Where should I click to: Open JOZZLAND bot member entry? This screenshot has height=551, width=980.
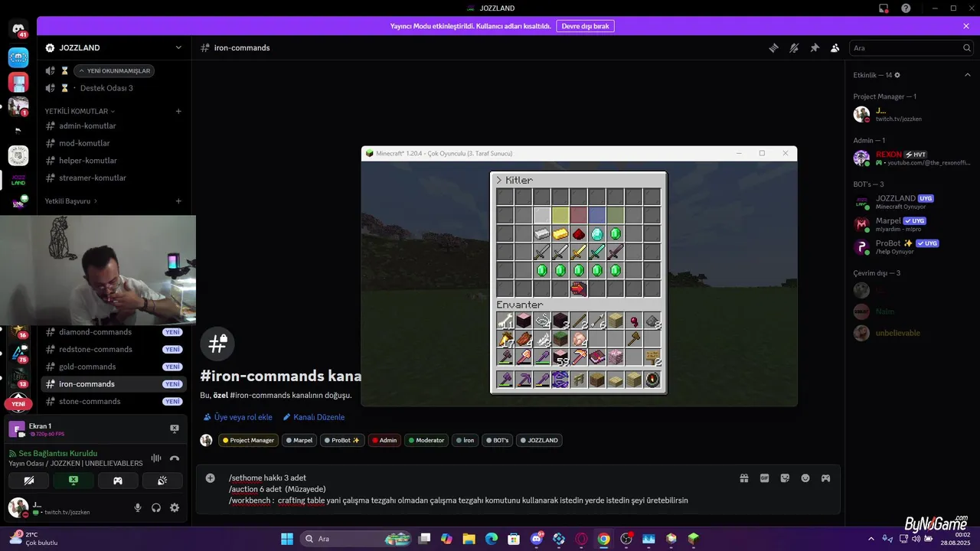(x=911, y=203)
